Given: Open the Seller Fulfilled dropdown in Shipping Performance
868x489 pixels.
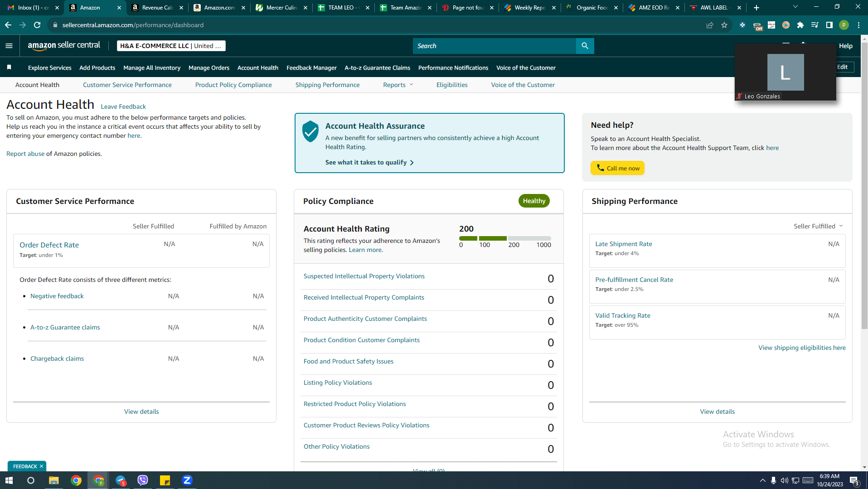Looking at the screenshot, I should coord(818,226).
